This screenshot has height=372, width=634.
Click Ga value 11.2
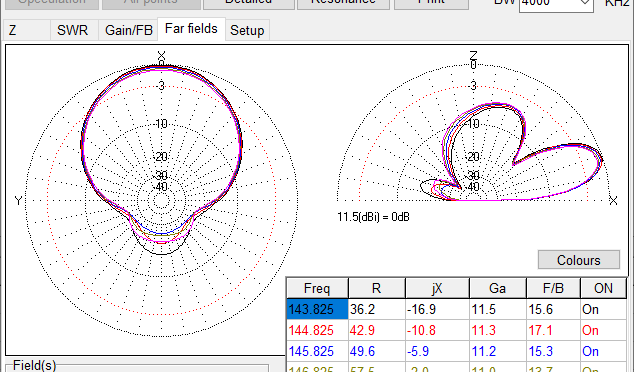point(497,351)
